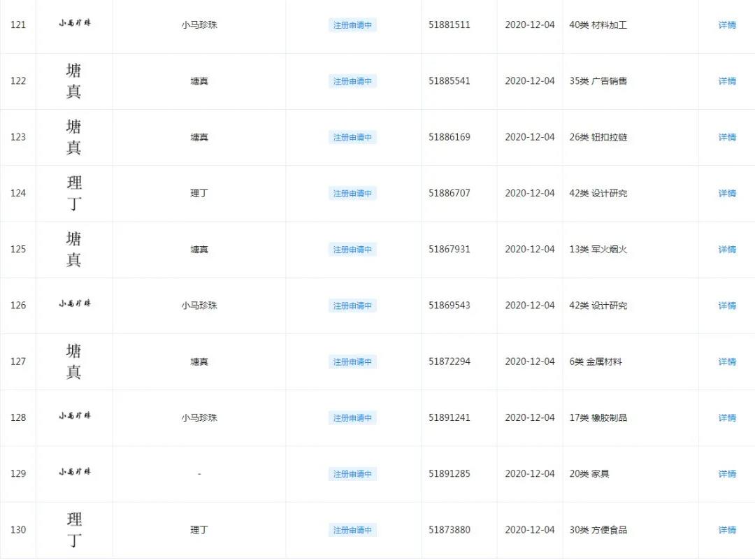The image size is (755, 560).
Task: Select registration number 51891285
Action: pos(450,473)
